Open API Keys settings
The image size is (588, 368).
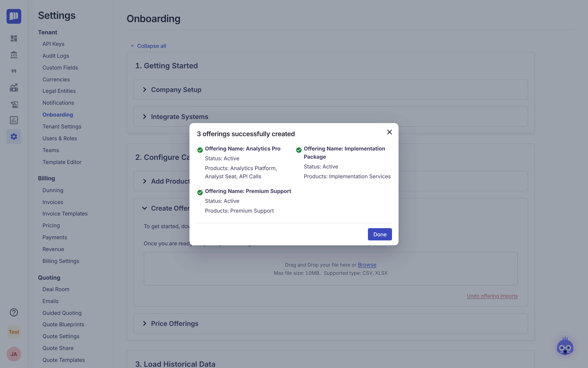[53, 44]
